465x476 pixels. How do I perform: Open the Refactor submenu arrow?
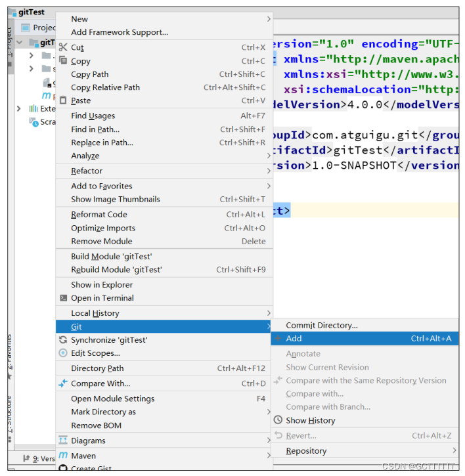pos(269,171)
